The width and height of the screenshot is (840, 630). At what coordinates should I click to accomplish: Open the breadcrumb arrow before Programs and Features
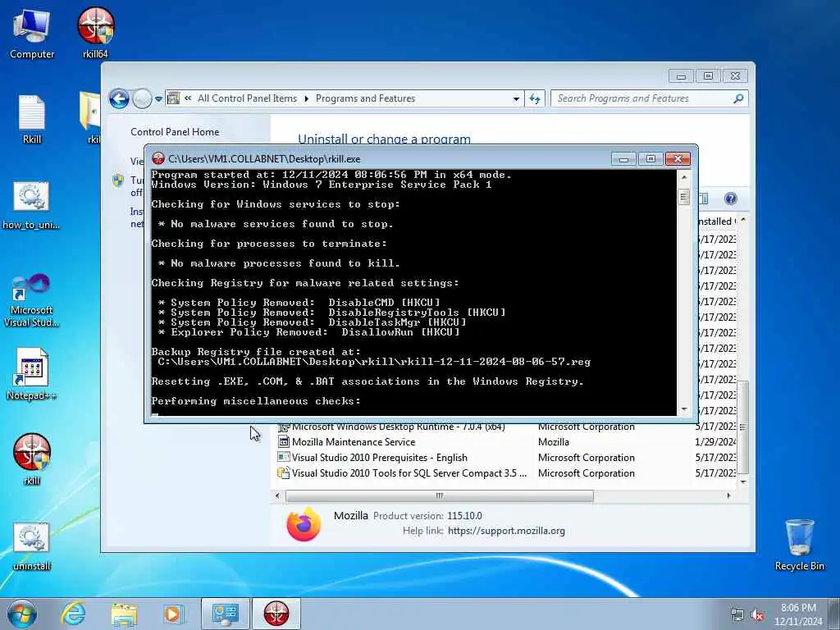307,98
